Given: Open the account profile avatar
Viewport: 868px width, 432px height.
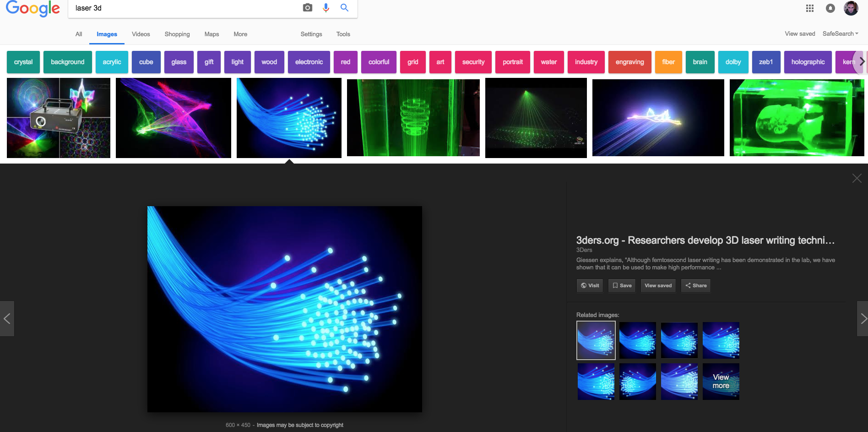Looking at the screenshot, I should pyautogui.click(x=851, y=8).
